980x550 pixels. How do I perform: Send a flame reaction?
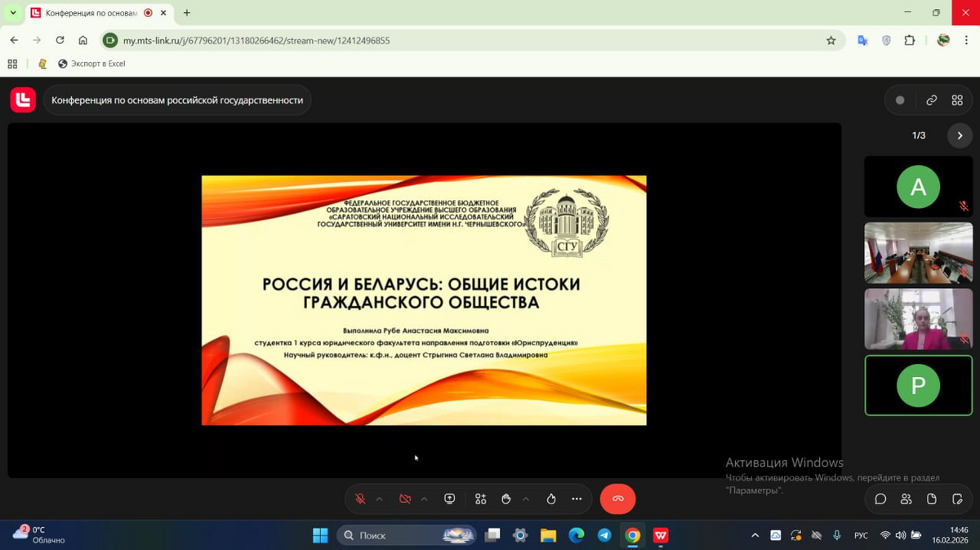[x=551, y=499]
